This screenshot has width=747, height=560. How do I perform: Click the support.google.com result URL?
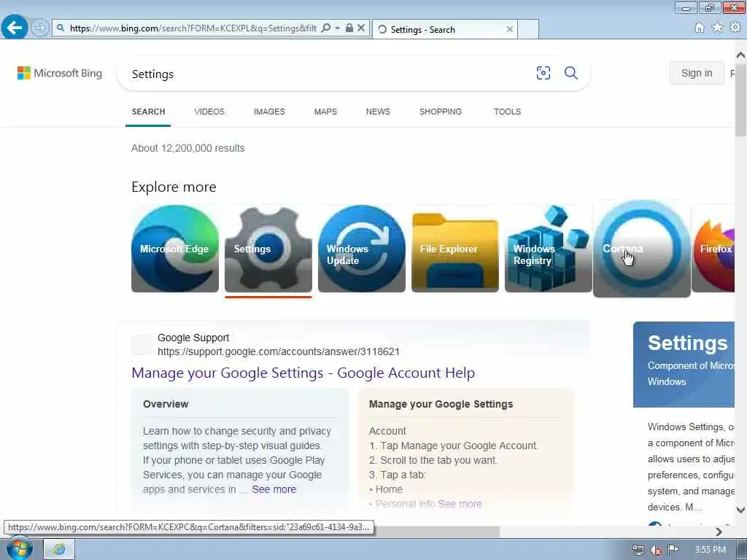pyautogui.click(x=278, y=352)
